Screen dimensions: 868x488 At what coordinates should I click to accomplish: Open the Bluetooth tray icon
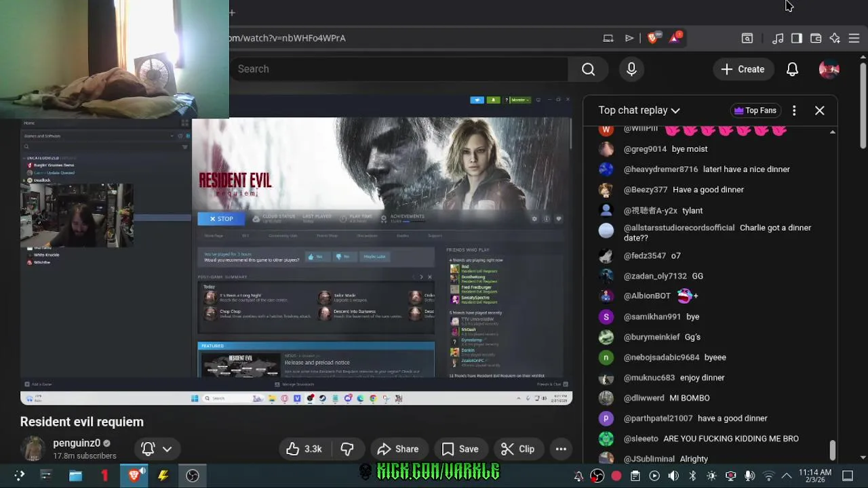tap(692, 476)
